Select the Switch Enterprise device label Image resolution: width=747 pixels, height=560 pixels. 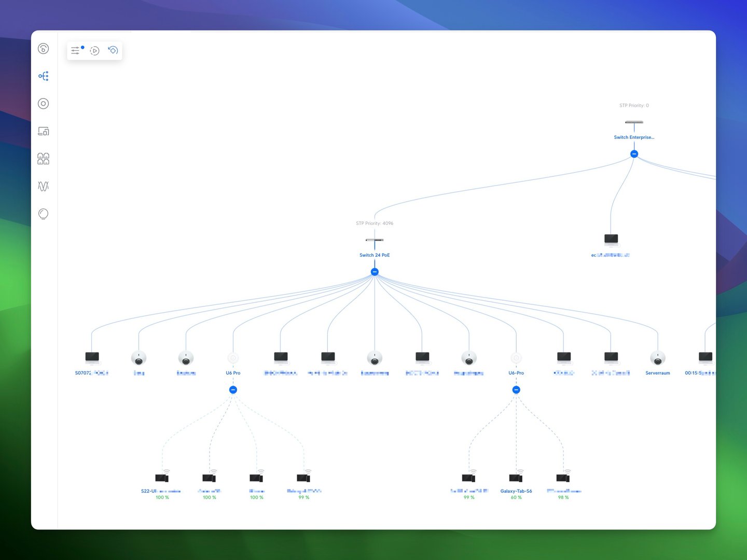point(634,137)
